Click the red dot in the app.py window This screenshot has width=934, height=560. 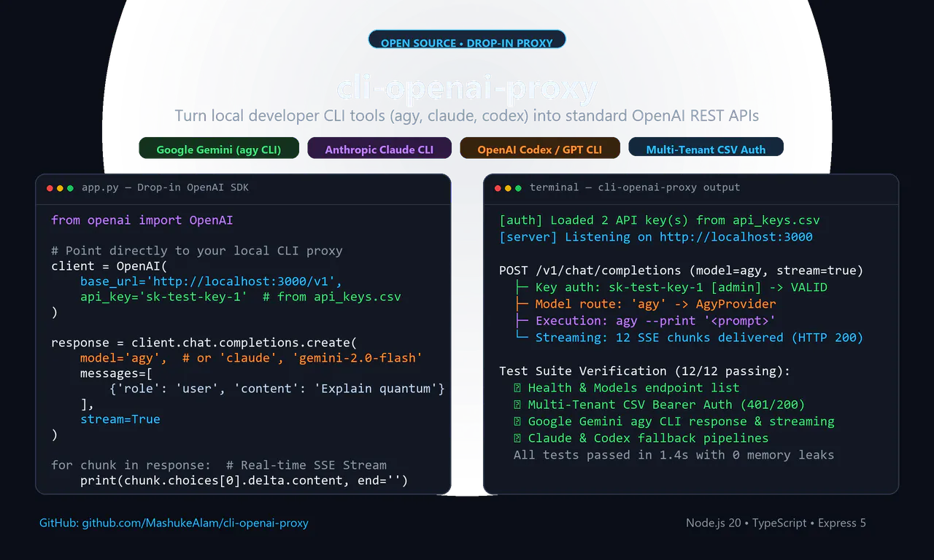click(50, 188)
